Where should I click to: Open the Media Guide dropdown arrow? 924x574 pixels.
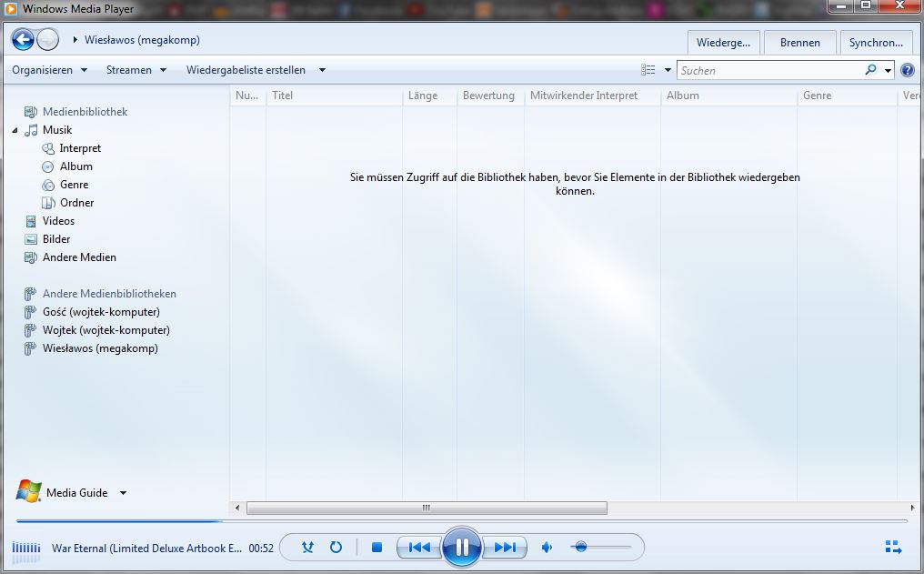pos(123,493)
